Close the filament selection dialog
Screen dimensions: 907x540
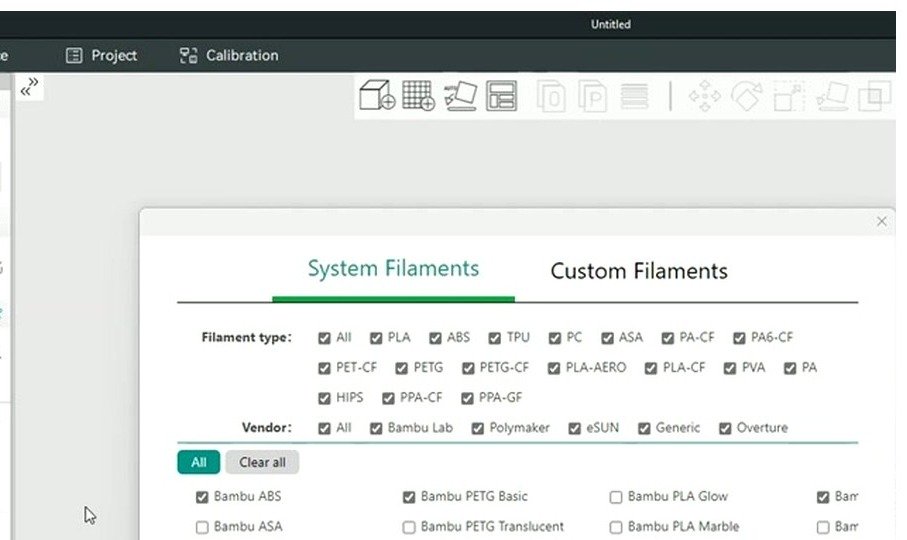tap(882, 221)
